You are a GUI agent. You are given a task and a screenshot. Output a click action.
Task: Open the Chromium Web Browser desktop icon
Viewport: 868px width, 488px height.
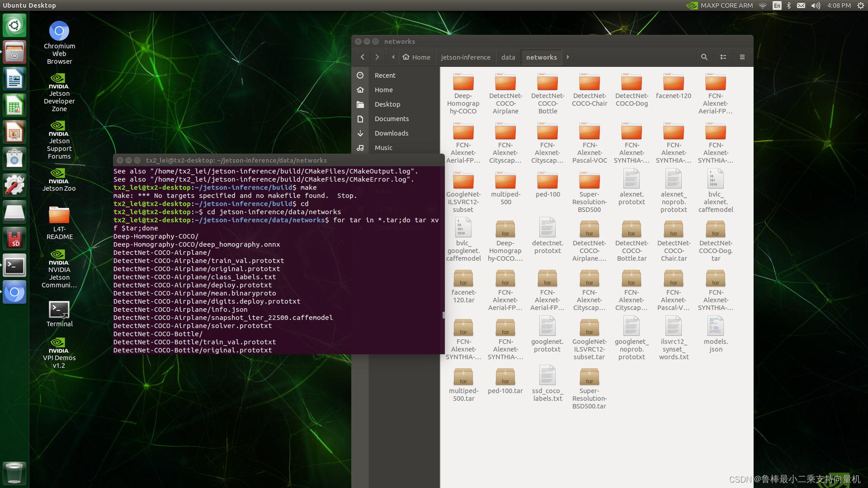pos(59,42)
